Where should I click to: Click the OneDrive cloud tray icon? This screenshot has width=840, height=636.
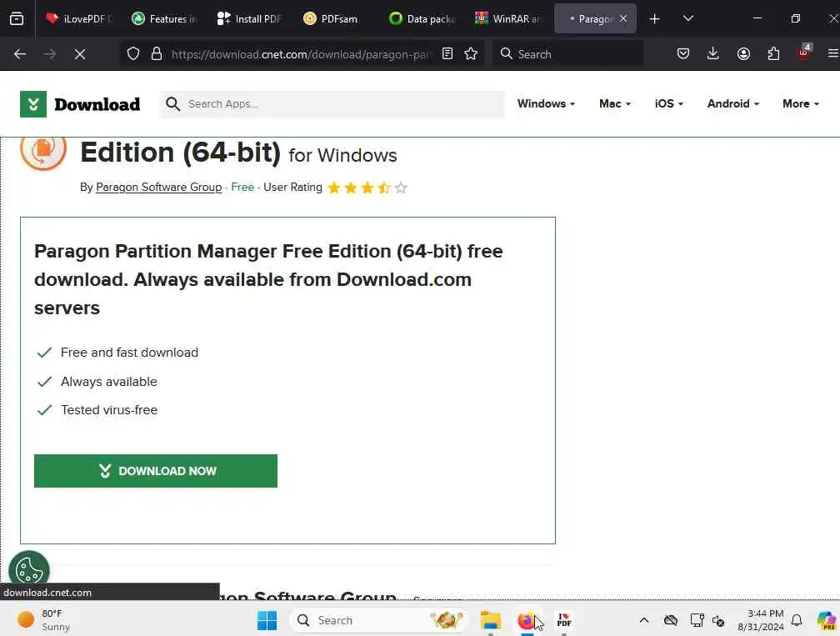tap(671, 620)
